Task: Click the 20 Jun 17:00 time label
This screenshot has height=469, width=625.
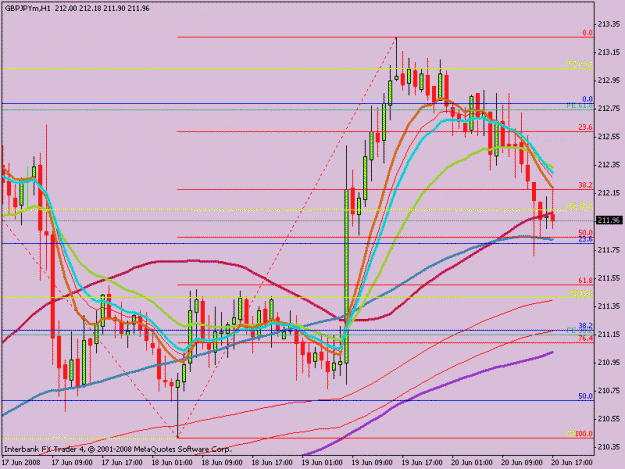Action: 572,463
